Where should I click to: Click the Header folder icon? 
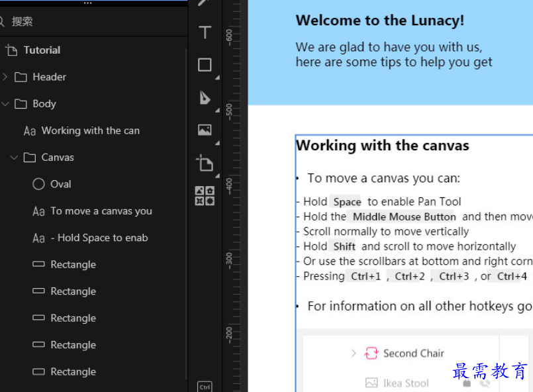[21, 77]
